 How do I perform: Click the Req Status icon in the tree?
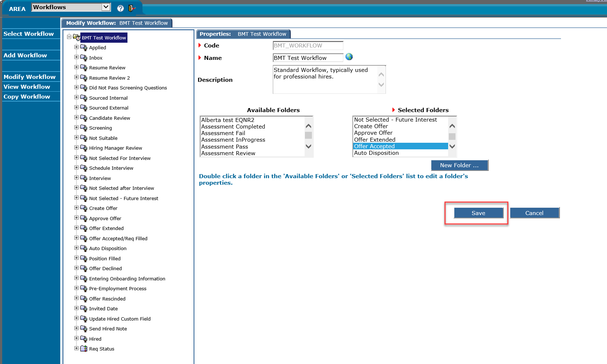(x=84, y=349)
